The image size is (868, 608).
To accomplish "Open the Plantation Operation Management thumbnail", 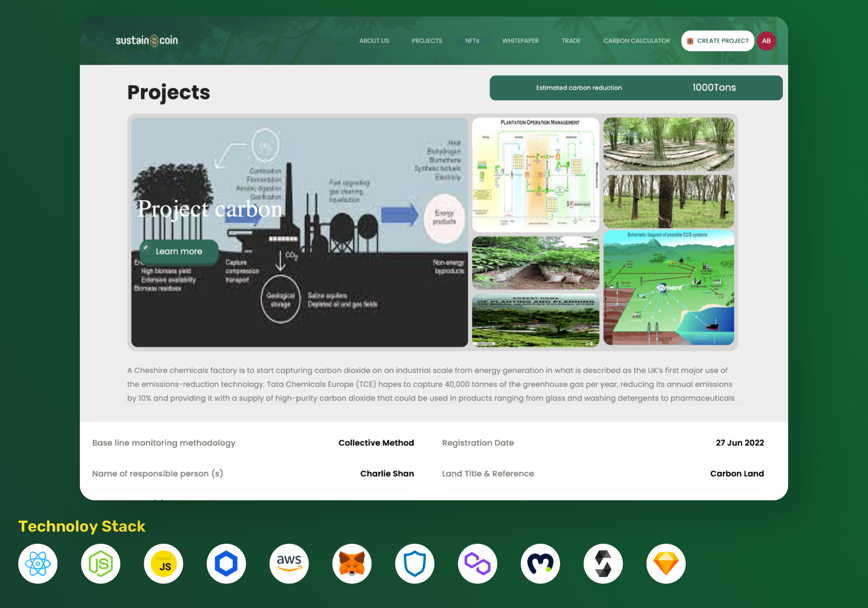I will point(536,175).
